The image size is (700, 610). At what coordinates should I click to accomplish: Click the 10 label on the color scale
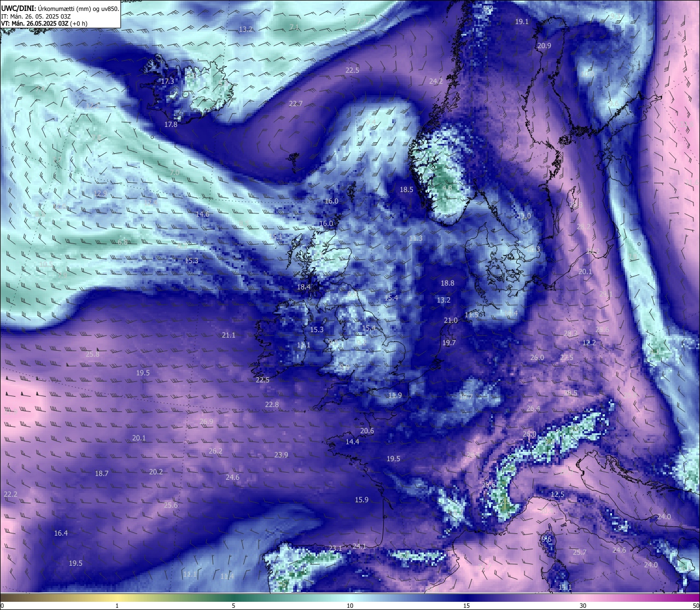[350, 606]
